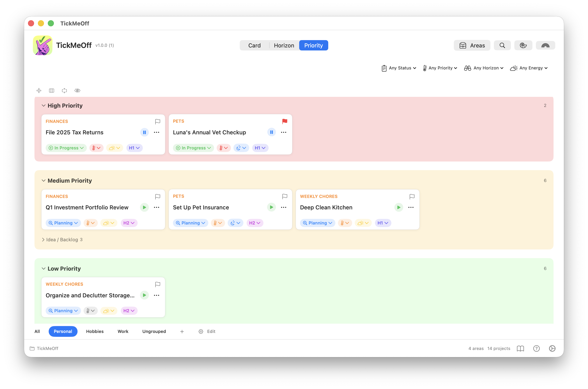Unflag Luna's Annual Vet Checkup red flag
The height and width of the screenshot is (389, 588).
click(284, 121)
